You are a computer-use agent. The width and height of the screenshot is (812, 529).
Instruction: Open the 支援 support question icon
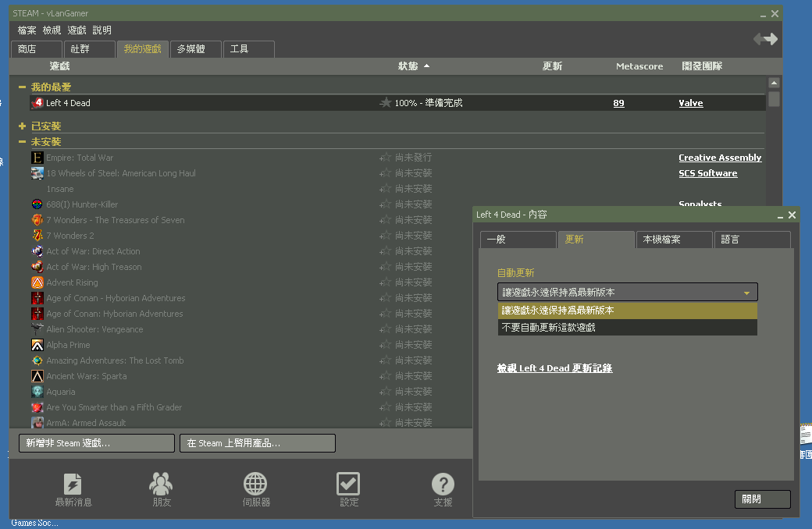pos(443,484)
